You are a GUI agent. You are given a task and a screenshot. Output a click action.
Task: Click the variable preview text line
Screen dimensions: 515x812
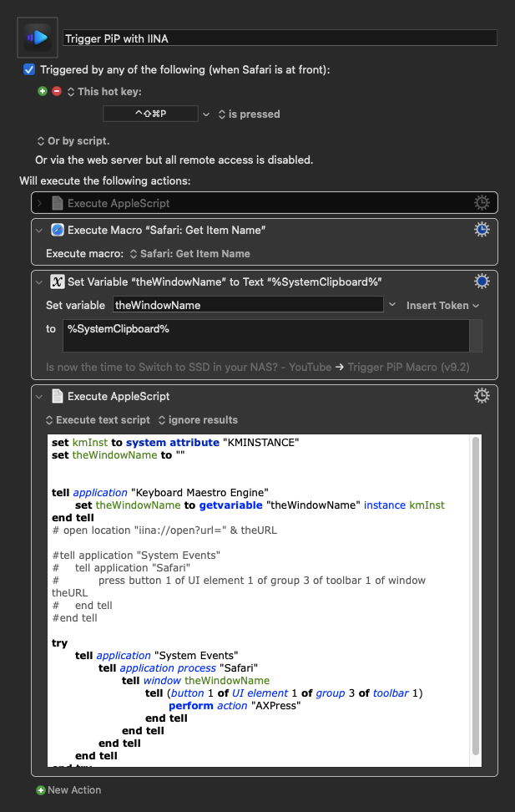[x=258, y=368]
